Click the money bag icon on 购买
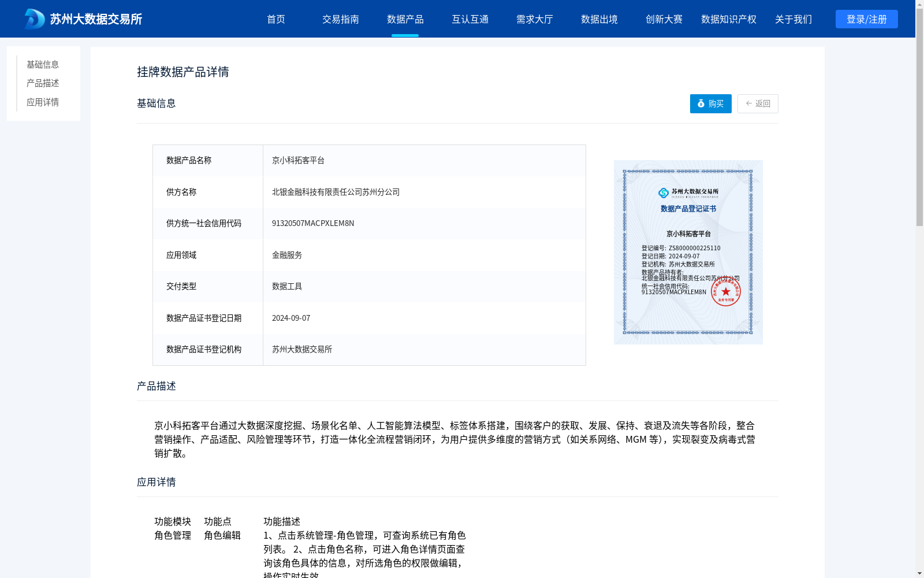 [x=701, y=103]
